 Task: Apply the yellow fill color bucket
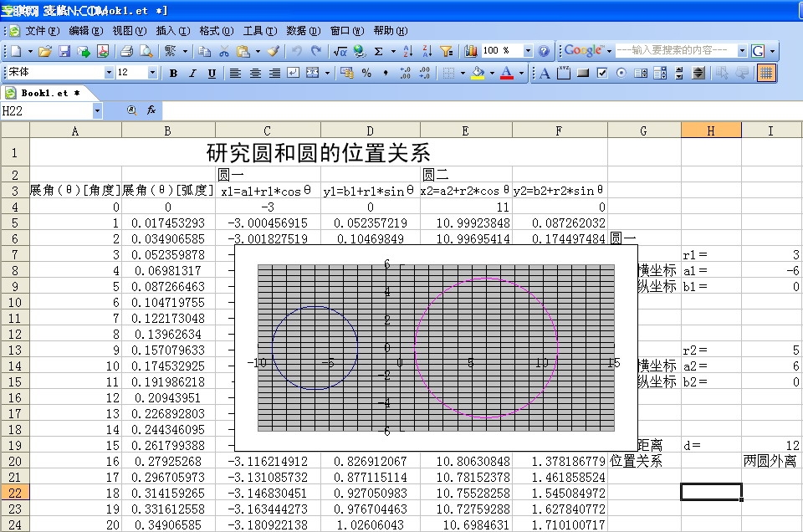(477, 73)
